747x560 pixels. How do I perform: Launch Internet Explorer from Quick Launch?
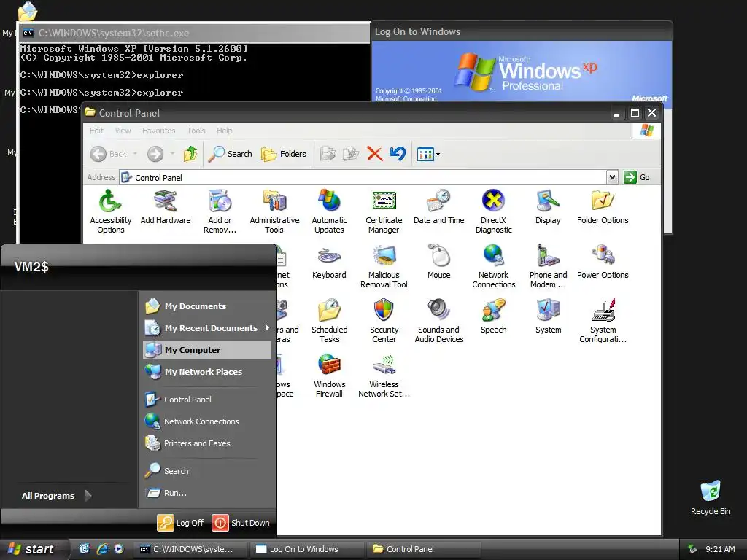pyautogui.click(x=102, y=549)
